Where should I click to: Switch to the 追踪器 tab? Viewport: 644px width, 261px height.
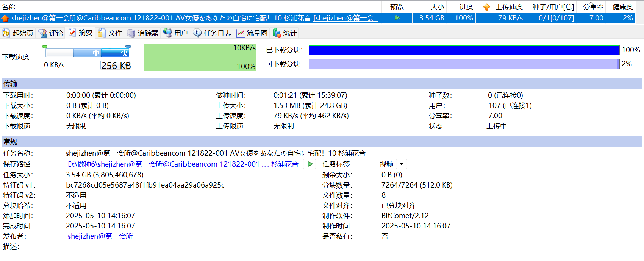pyautogui.click(x=143, y=33)
